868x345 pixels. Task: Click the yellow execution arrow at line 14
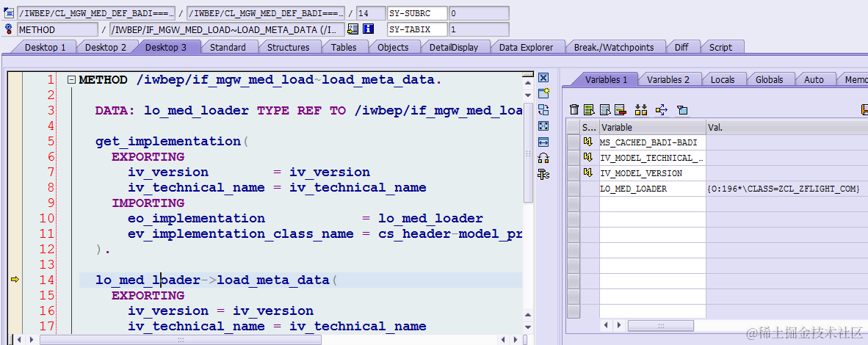pyautogui.click(x=15, y=280)
